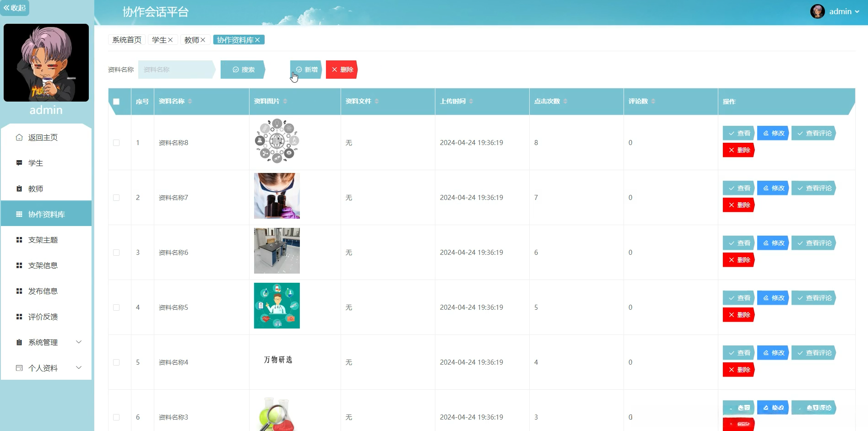This screenshot has width=868, height=431.
Task: Sort by 资料文件 column arrows
Action: [377, 101]
